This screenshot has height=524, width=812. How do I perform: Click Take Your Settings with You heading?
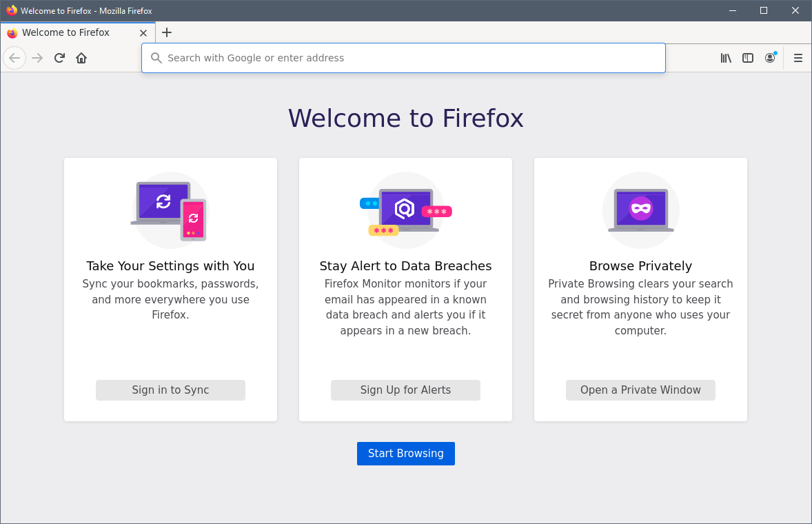[x=170, y=265]
